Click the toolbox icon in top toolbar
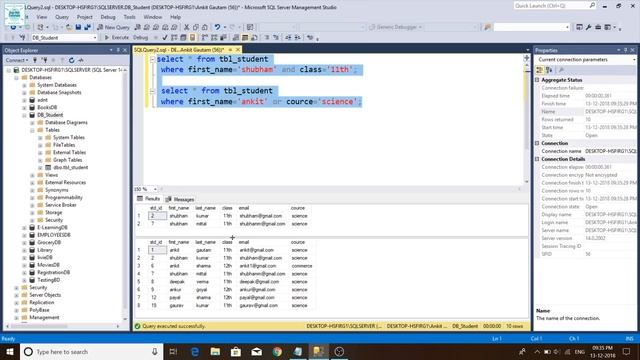 (598, 27)
